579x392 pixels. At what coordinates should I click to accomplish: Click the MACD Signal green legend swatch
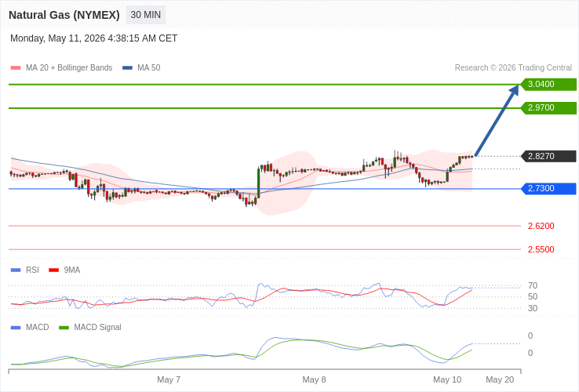pos(64,328)
